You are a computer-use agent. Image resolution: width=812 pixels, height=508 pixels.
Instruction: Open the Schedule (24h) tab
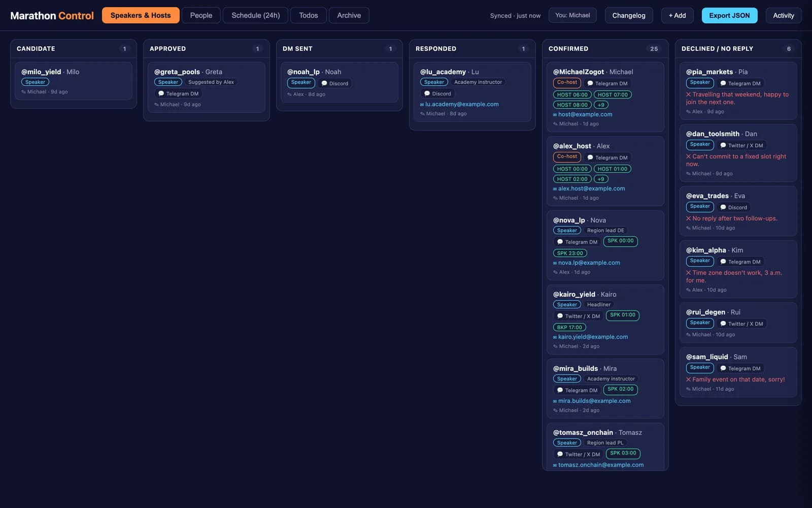(x=256, y=15)
